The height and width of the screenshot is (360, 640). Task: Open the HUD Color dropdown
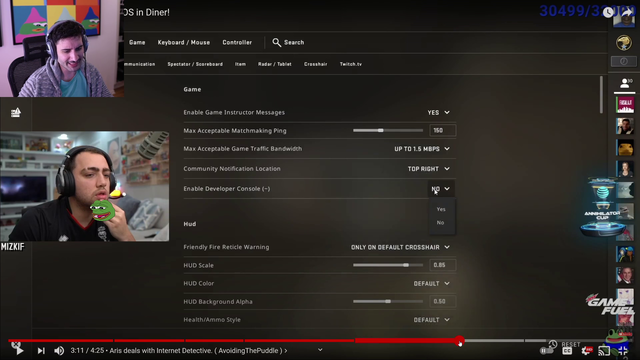point(432,284)
